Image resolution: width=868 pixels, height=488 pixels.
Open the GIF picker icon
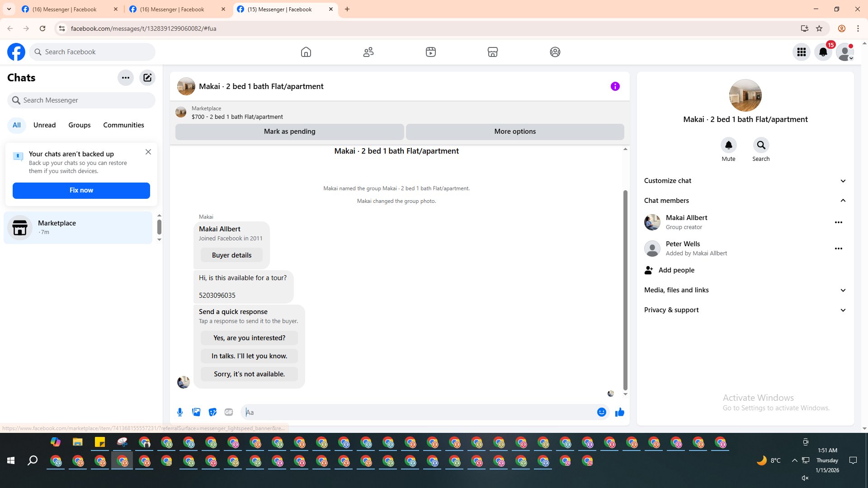coord(229,412)
